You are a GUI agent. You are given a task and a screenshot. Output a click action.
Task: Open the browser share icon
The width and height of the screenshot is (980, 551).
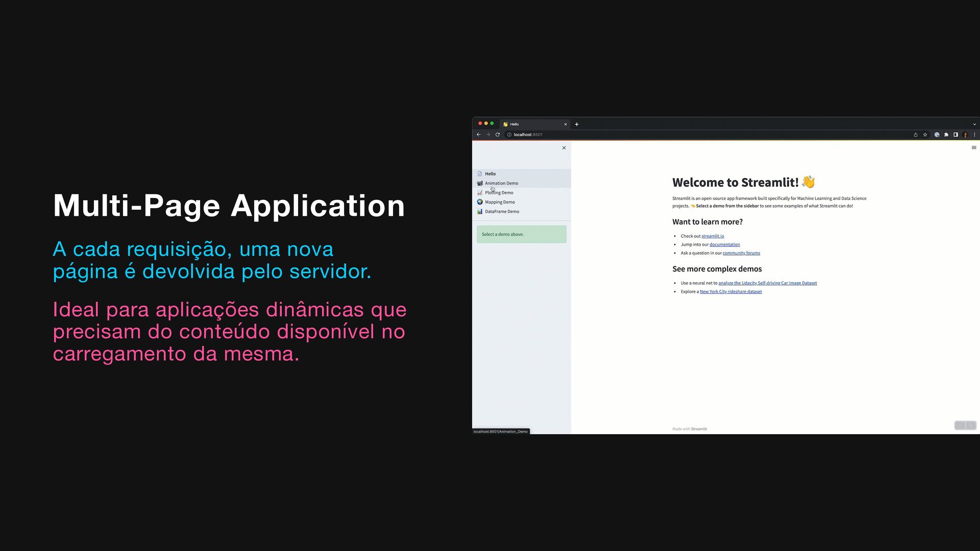pyautogui.click(x=916, y=135)
